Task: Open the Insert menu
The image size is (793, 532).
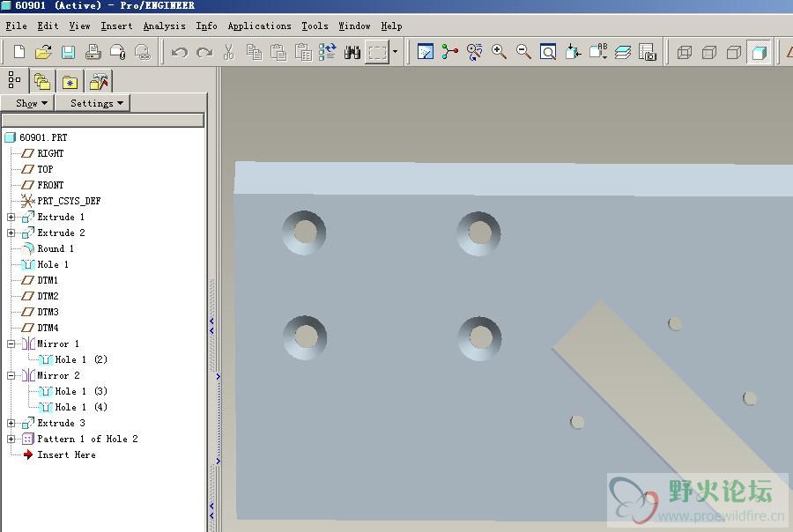Action: (116, 26)
